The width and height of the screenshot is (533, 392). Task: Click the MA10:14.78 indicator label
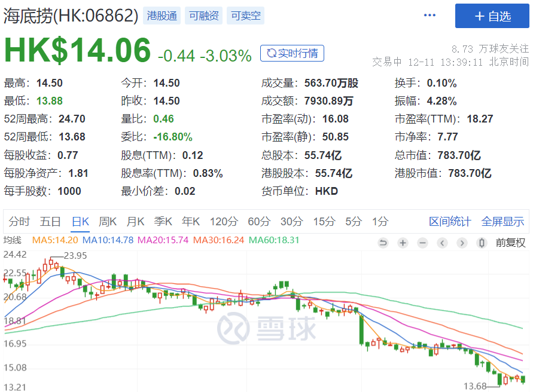(x=108, y=240)
